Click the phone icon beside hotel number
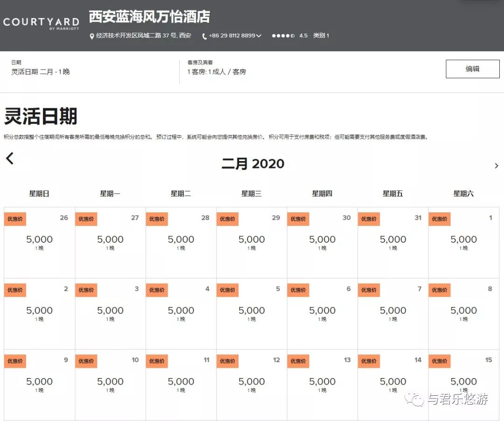 tap(204, 36)
